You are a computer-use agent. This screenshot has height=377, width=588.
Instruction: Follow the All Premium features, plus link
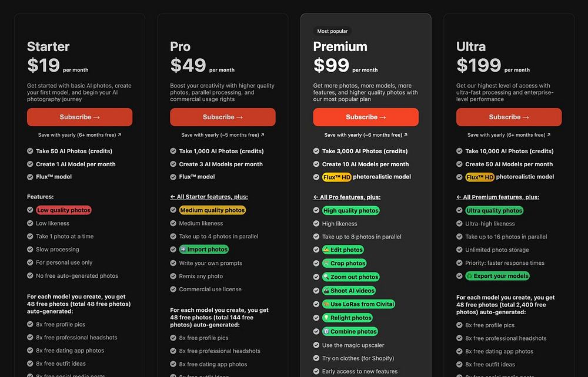click(x=497, y=197)
